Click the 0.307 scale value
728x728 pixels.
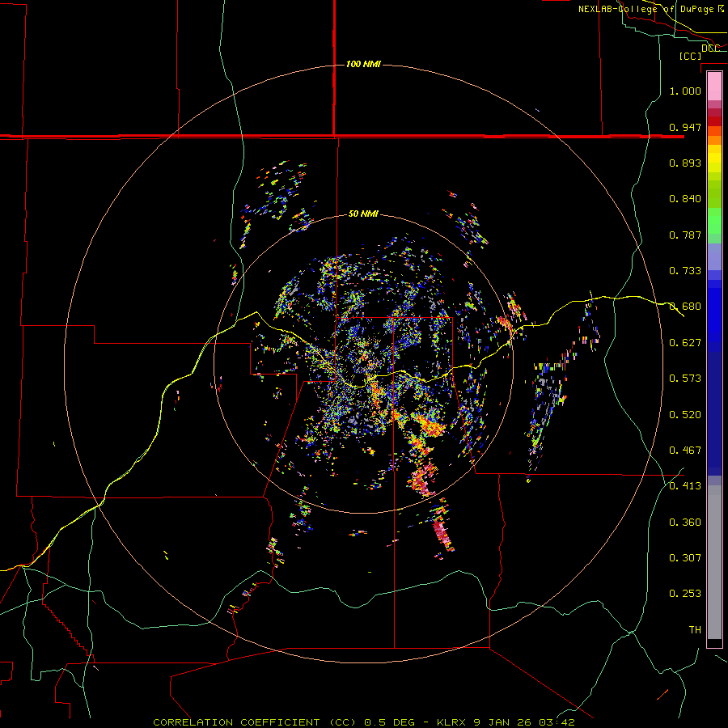click(x=685, y=558)
